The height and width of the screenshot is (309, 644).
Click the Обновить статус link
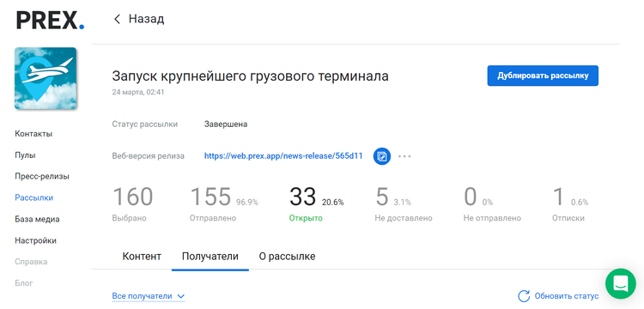567,296
